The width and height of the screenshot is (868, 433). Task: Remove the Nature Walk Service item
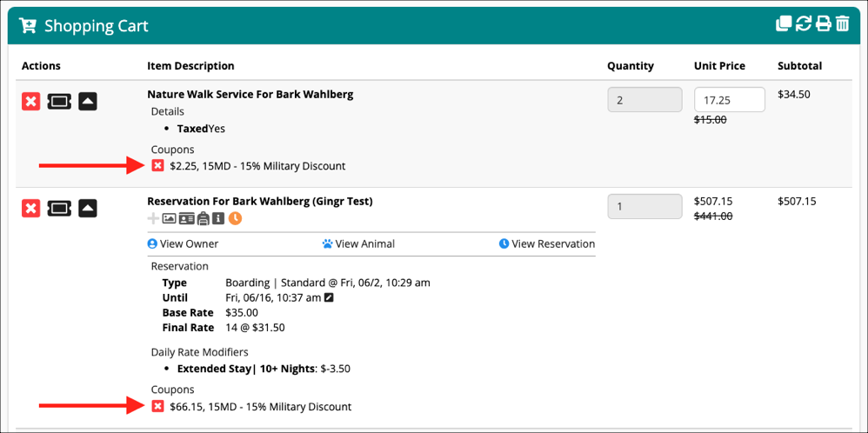pos(31,102)
